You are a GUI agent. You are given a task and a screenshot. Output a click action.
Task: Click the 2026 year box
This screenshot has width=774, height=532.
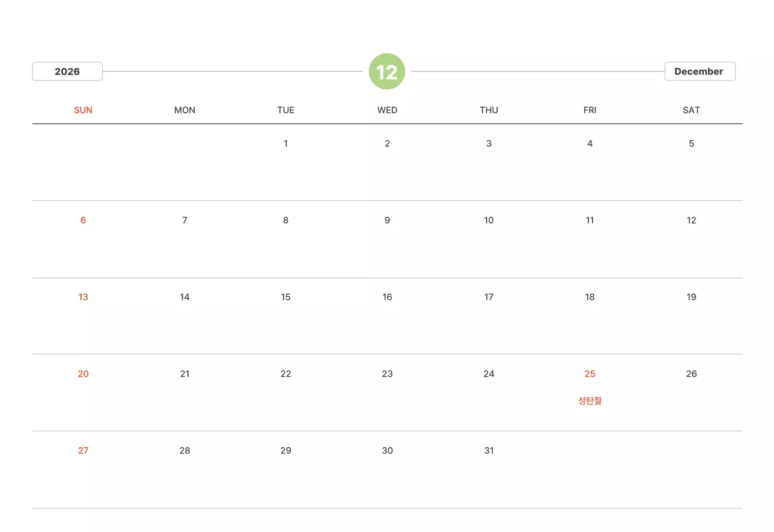pyautogui.click(x=67, y=71)
